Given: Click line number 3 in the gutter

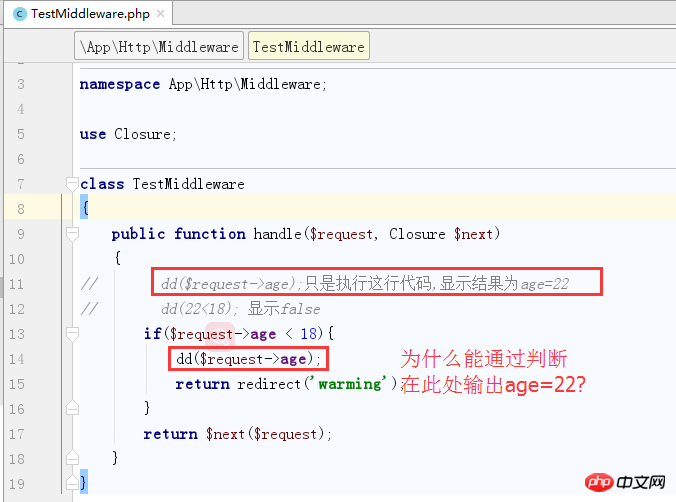Looking at the screenshot, I should point(21,84).
